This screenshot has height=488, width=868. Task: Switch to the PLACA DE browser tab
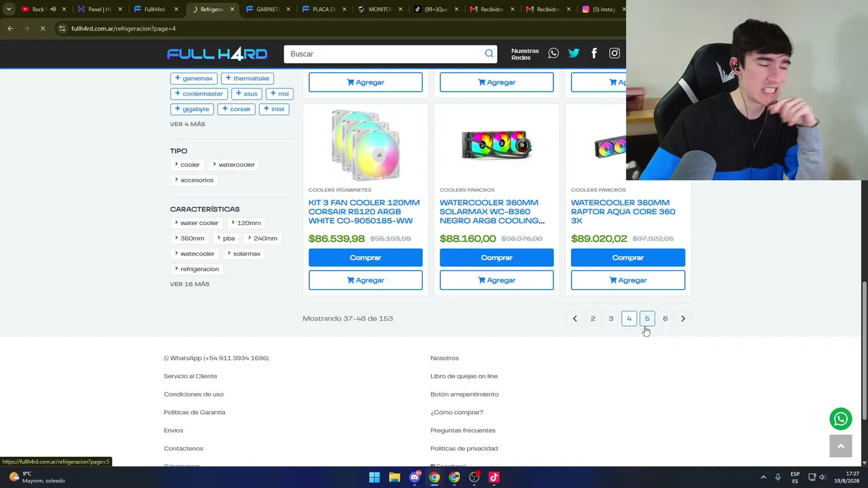point(323,9)
